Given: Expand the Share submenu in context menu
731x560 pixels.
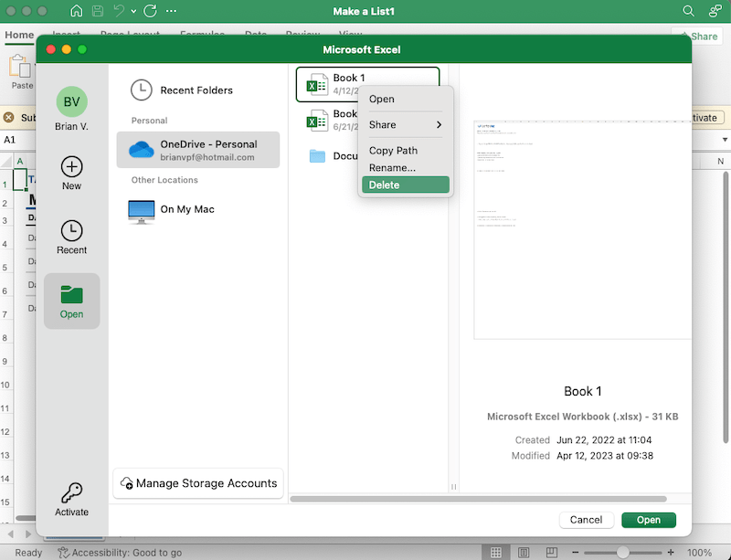Looking at the screenshot, I should pyautogui.click(x=406, y=125).
